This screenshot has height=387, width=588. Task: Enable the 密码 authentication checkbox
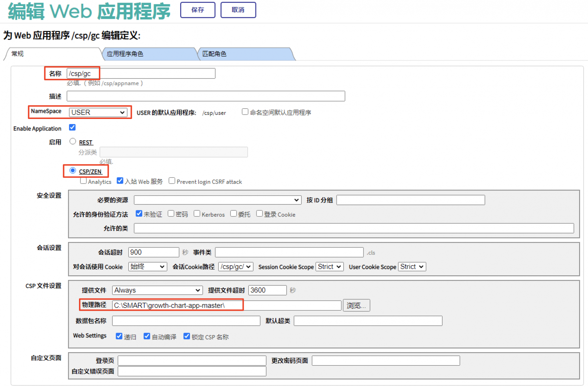click(171, 214)
